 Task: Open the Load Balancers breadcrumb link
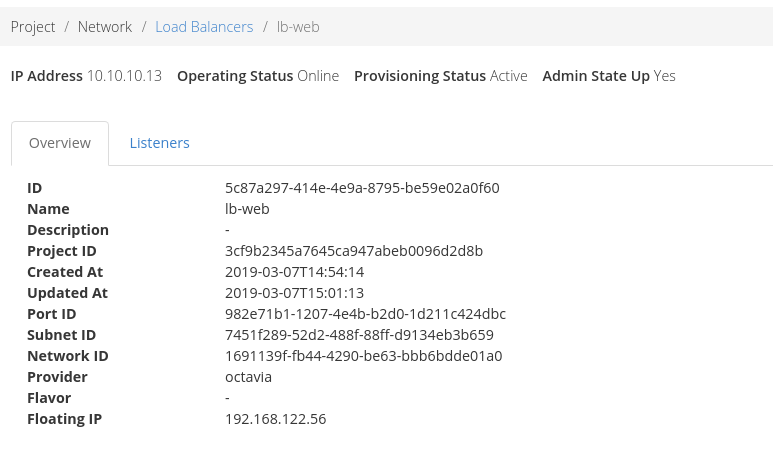pos(204,27)
